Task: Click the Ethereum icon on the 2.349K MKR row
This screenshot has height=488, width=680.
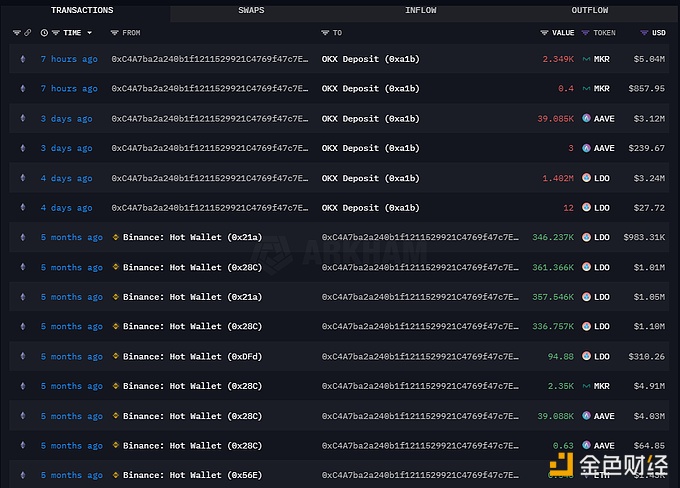Action: pyautogui.click(x=23, y=59)
